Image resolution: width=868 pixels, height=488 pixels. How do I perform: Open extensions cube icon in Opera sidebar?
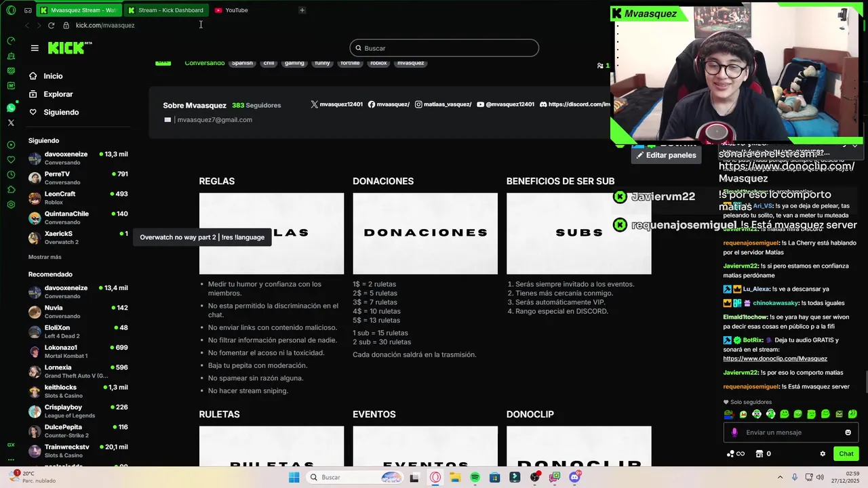(11, 190)
